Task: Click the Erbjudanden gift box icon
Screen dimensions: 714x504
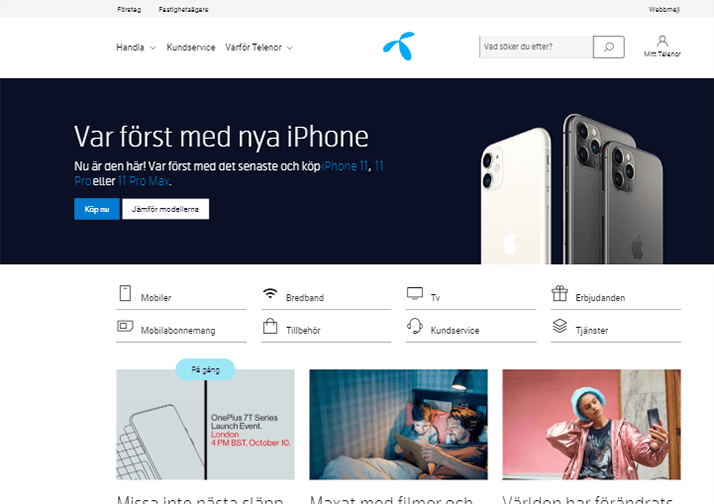Action: (560, 293)
